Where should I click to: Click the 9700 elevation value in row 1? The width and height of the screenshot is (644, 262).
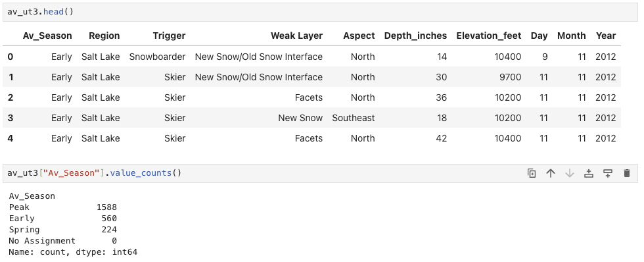tap(511, 77)
